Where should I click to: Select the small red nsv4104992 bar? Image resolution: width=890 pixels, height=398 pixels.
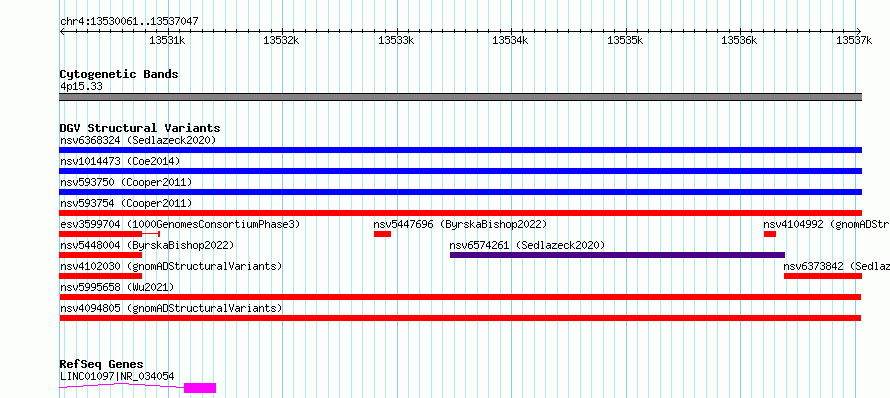(770, 234)
